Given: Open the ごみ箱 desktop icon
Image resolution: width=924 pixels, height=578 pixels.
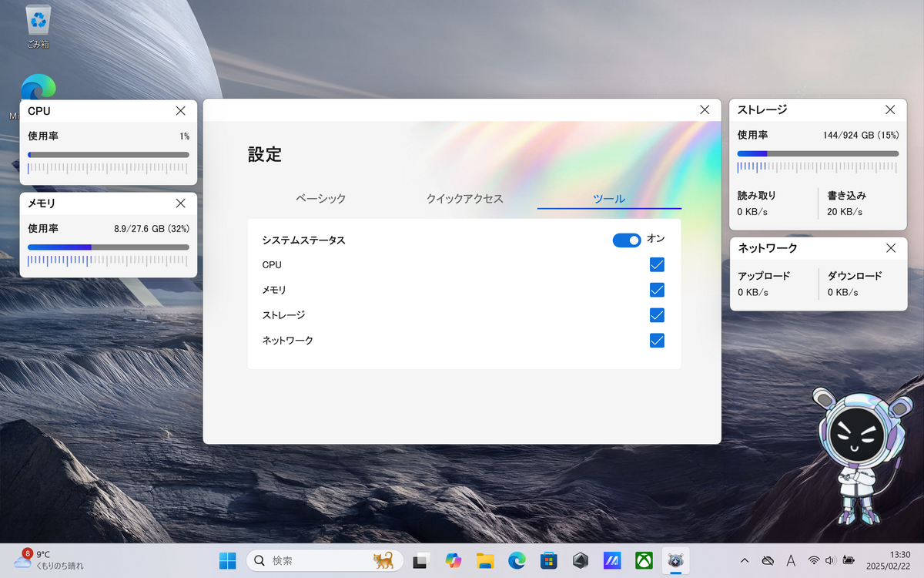Looking at the screenshot, I should coord(38,27).
